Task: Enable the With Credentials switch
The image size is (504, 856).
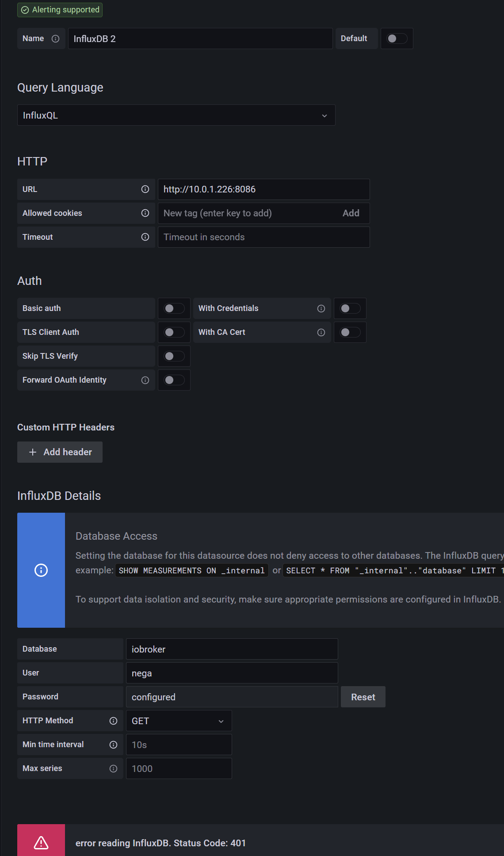Action: 350,308
